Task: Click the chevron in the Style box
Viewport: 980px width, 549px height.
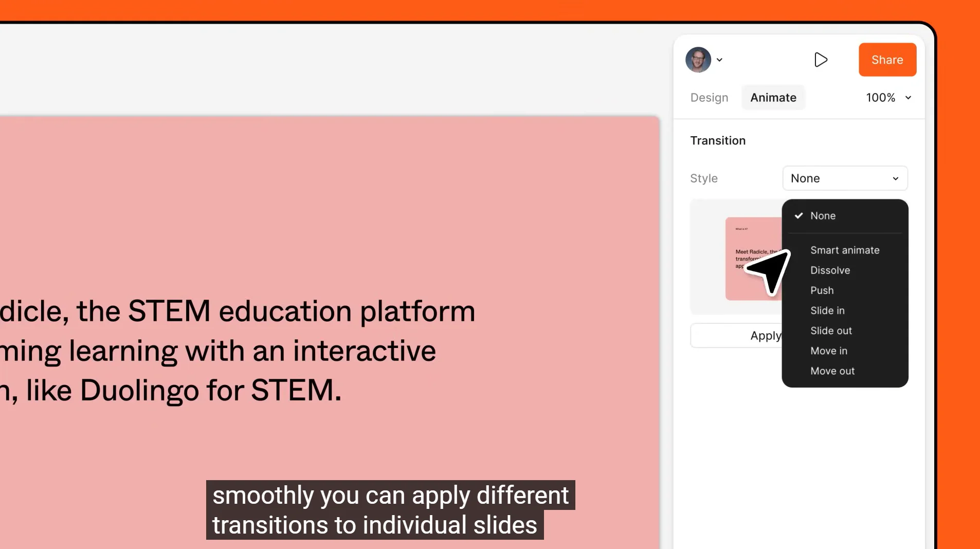Action: [895, 179]
